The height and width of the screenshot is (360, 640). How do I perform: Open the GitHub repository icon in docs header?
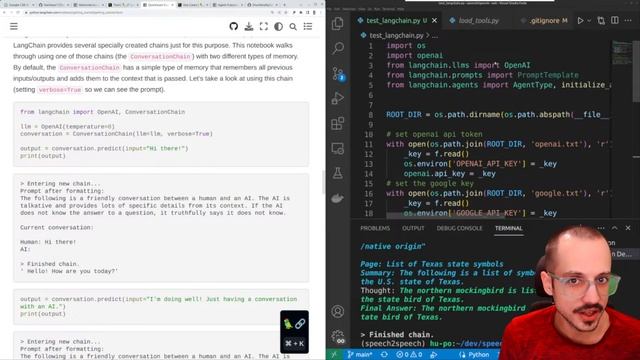click(x=233, y=27)
